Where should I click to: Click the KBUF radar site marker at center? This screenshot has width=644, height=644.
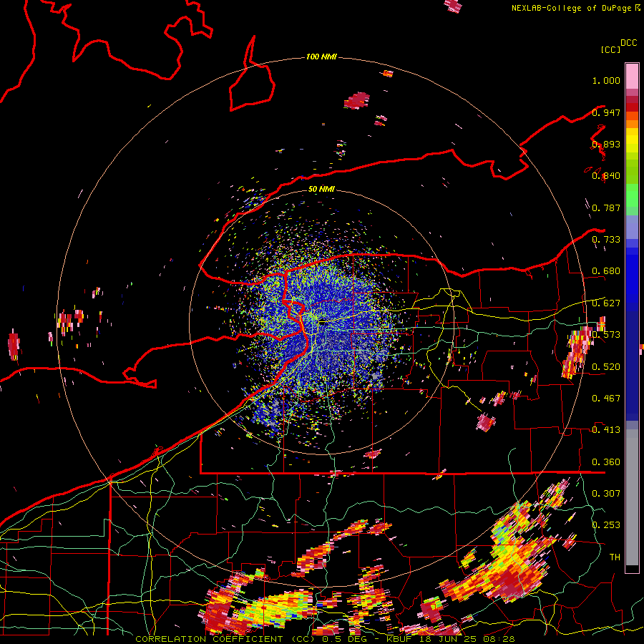click(x=323, y=323)
